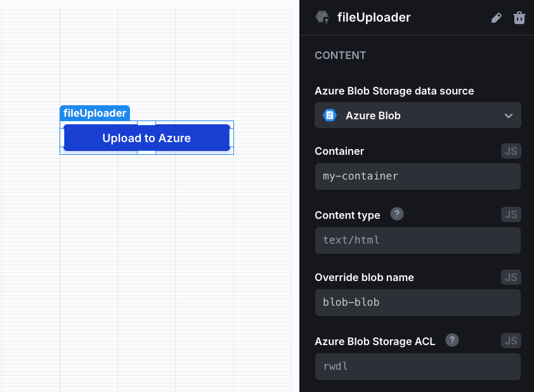Grab the bottom resize handle of the component
The width and height of the screenshot is (534, 392).
(x=147, y=152)
